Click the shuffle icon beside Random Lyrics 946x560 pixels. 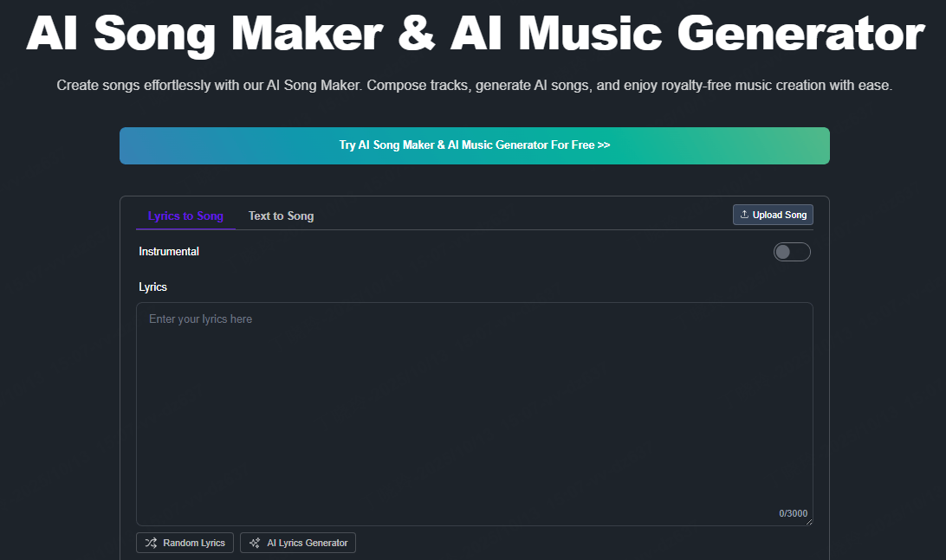[x=151, y=543]
